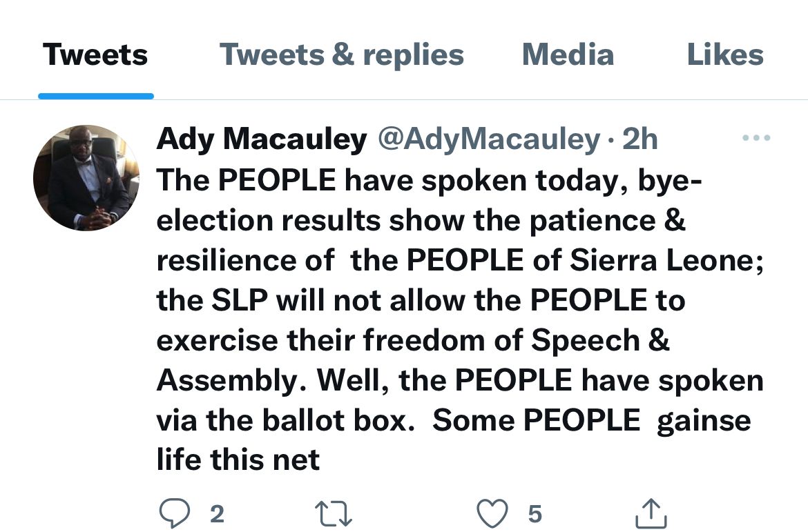The width and height of the screenshot is (808, 532).
Task: Open Ady Macauley's profile picture
Action: pyautogui.click(x=86, y=178)
